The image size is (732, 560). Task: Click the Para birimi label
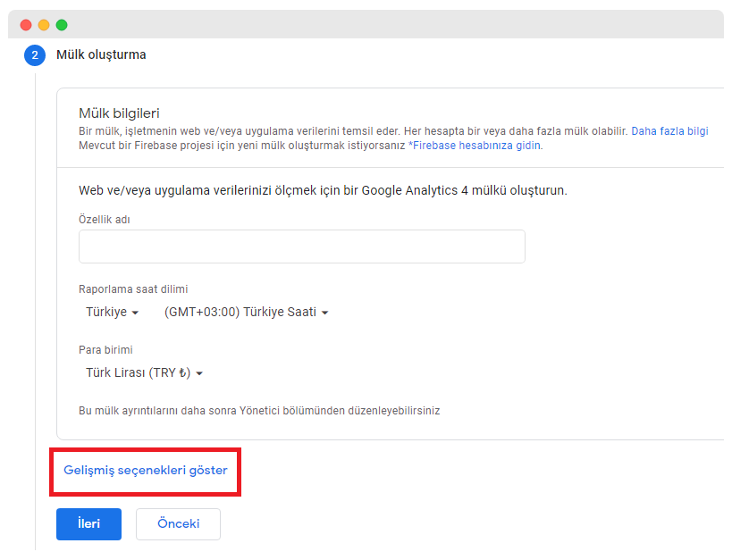pos(105,350)
